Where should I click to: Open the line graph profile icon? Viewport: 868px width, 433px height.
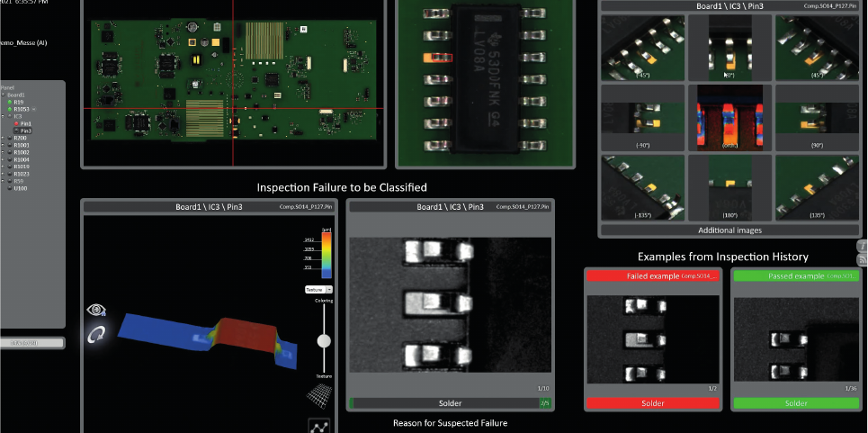pyautogui.click(x=318, y=426)
